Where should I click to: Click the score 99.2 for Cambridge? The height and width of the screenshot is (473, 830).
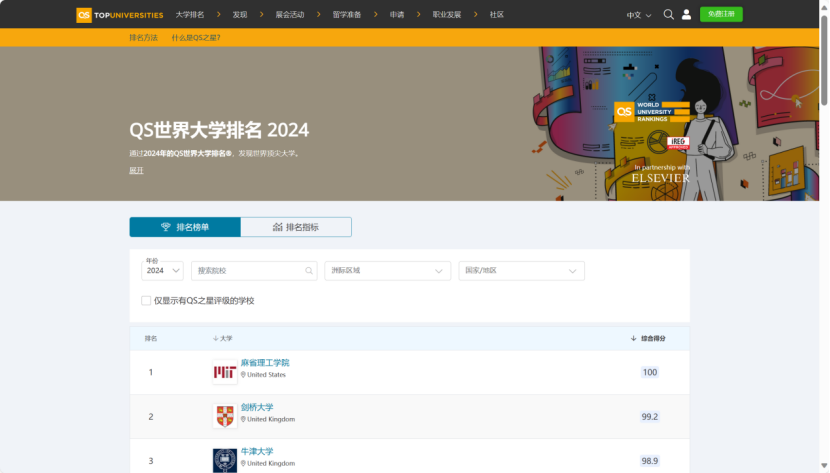coord(649,416)
